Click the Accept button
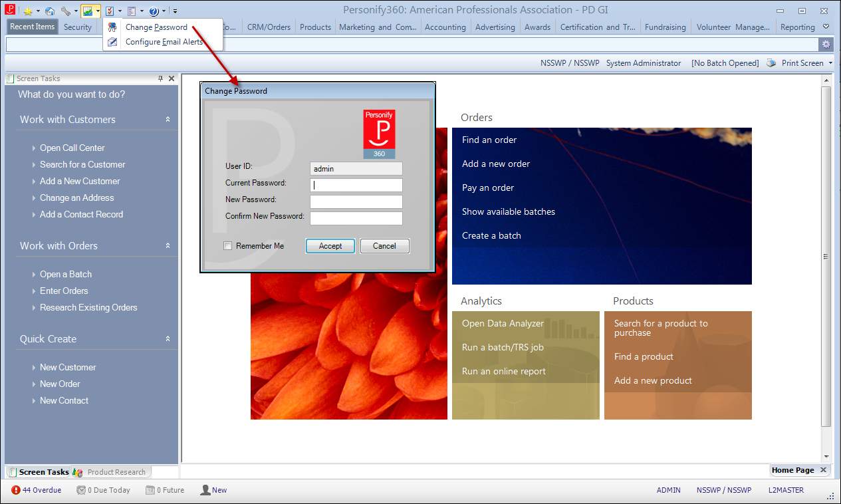The height and width of the screenshot is (504, 841). pos(330,246)
